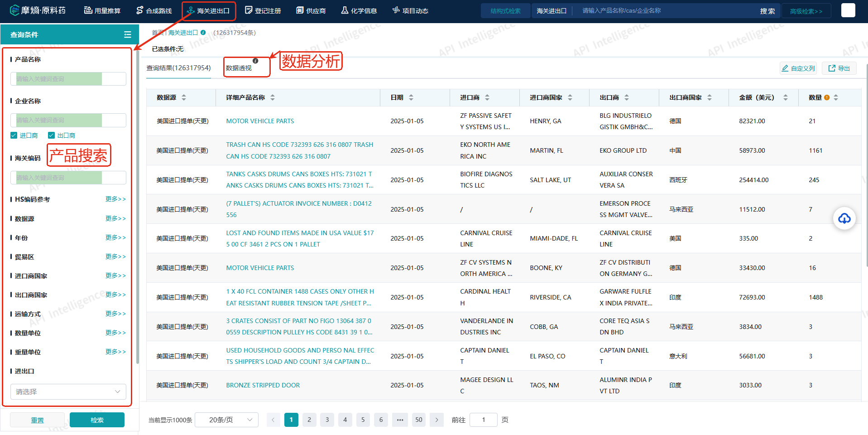The width and height of the screenshot is (868, 435).
Task: Uncheck the 出口商 checkbox
Action: (x=52, y=135)
